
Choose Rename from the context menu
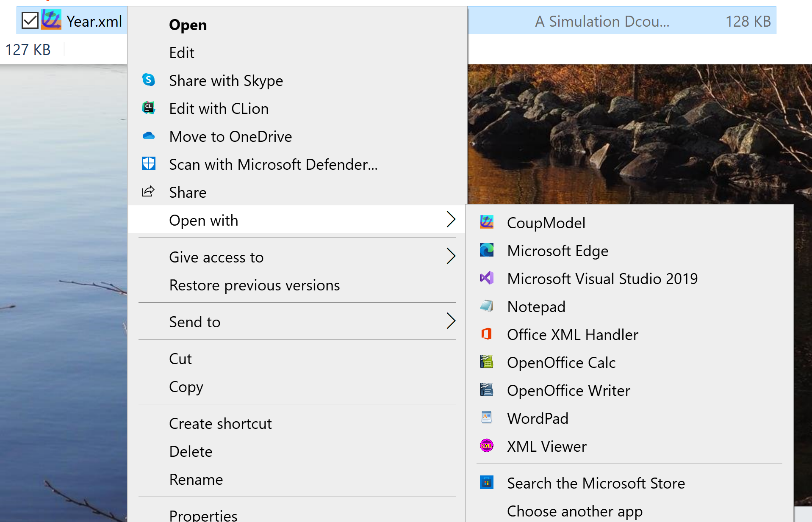click(x=297, y=479)
